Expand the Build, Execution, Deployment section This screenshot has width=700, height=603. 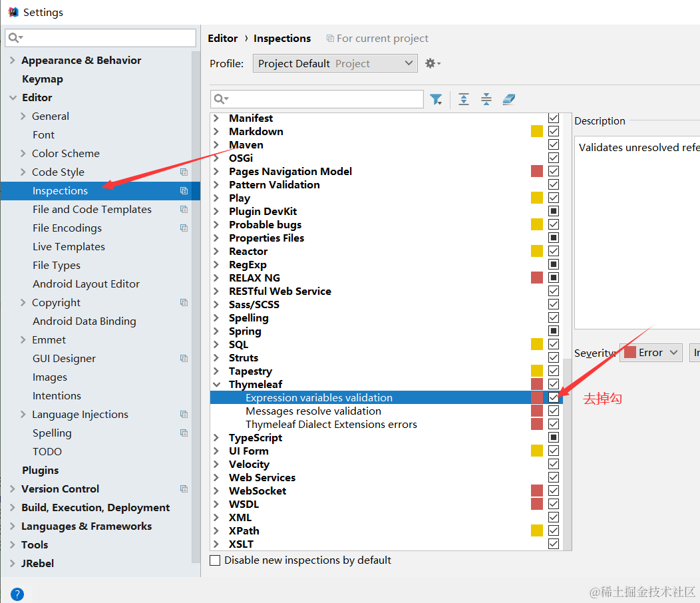13,507
